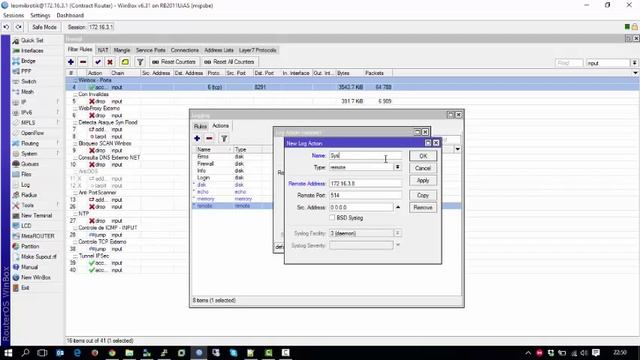Open the Settings menu
This screenshot has height=360, width=640.
click(x=40, y=15)
